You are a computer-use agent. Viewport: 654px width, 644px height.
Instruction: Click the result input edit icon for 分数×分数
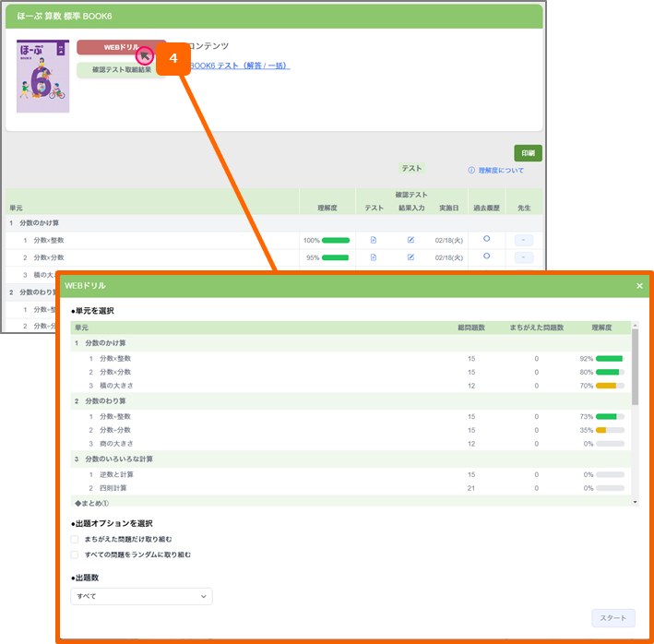point(410,257)
